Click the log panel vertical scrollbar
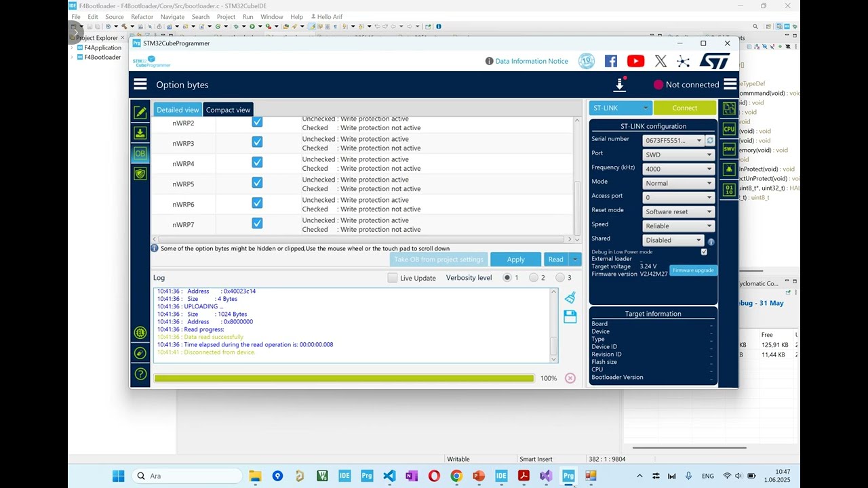Screen dimensions: 868x488 [553, 325]
